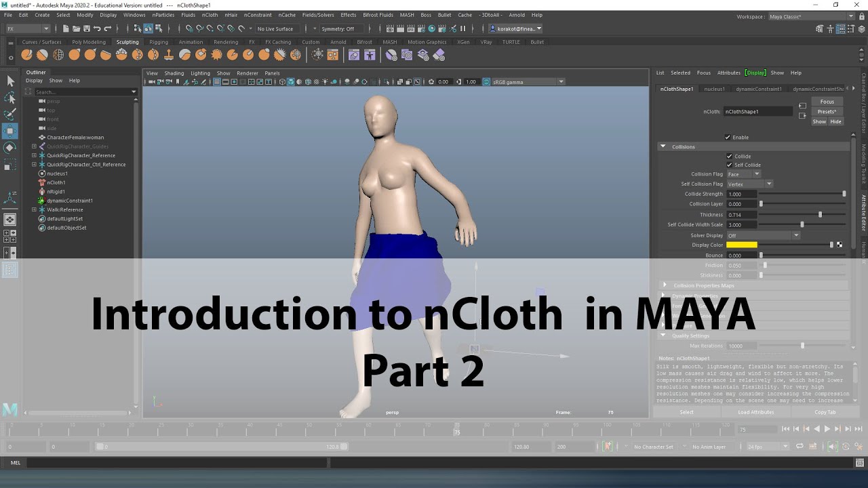Click the Save Scene disk icon
Image resolution: width=868 pixels, height=488 pixels.
[87, 28]
